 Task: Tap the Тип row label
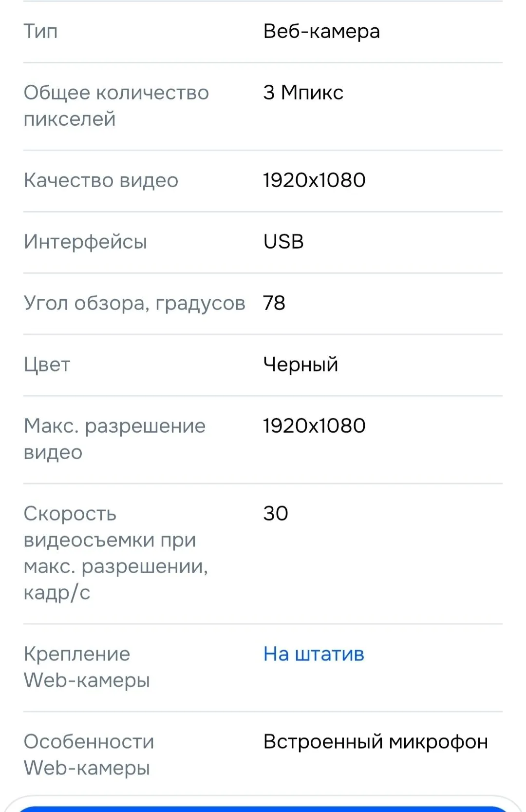[41, 31]
